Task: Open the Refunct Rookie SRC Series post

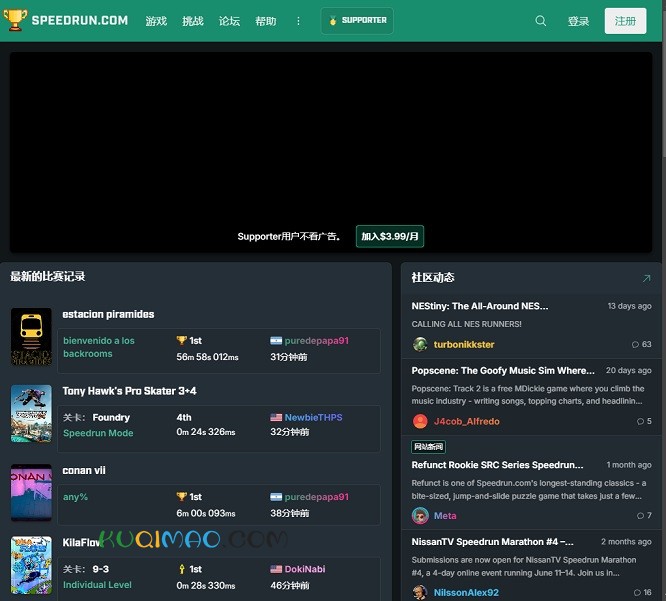Action: click(x=497, y=465)
